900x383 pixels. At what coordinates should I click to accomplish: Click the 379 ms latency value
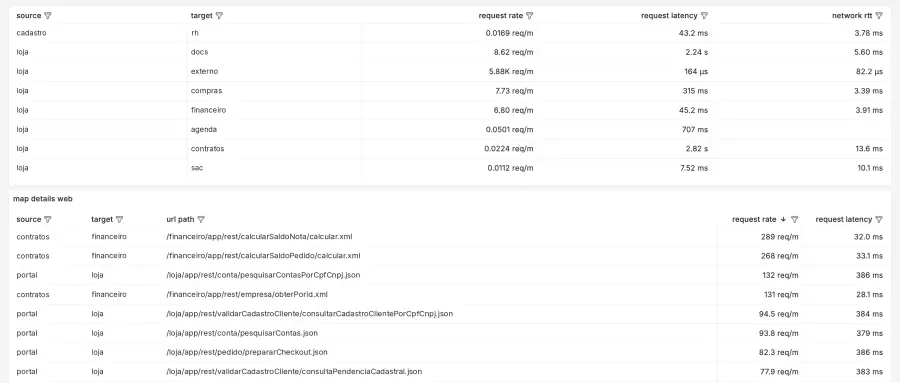click(x=870, y=333)
